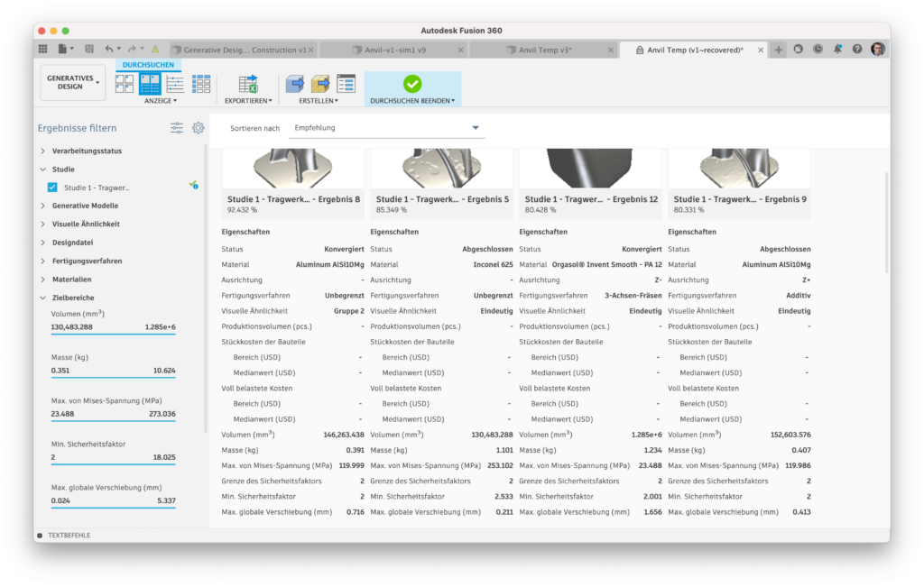Click the Masse maximum value 10.624
This screenshot has width=924, height=587.
point(164,371)
